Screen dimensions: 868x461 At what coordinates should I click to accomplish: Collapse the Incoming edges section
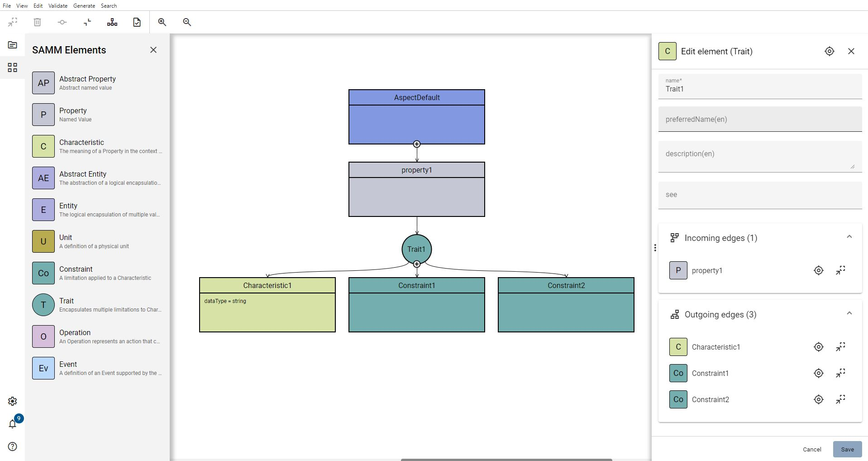point(849,237)
